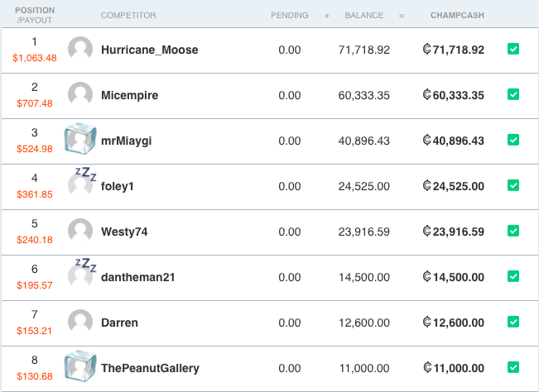Screen dimensions: 539x392
Task: Open mrMiaygi's ice cube avatar
Action: [x=80, y=139]
